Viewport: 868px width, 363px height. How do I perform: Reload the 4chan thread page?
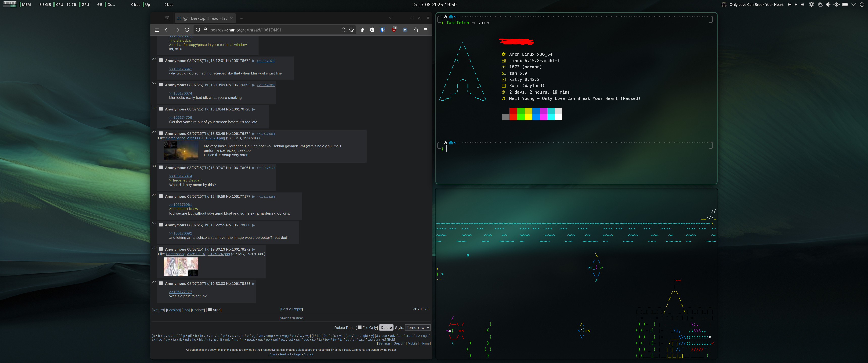click(x=187, y=30)
